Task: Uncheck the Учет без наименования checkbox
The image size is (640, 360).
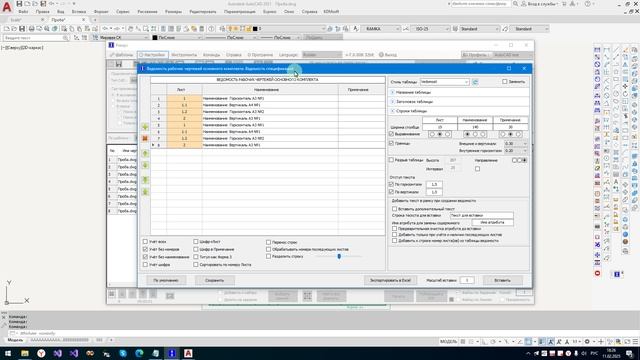Action: point(145,257)
